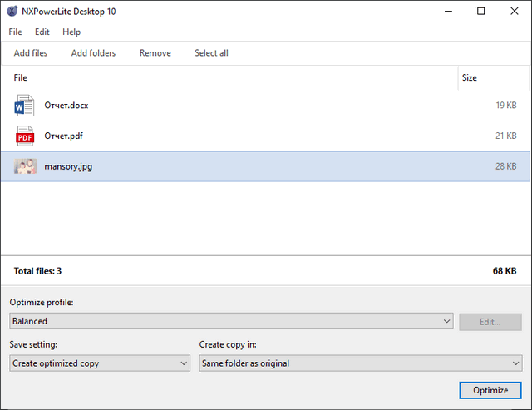Open the Edit menu

42,32
